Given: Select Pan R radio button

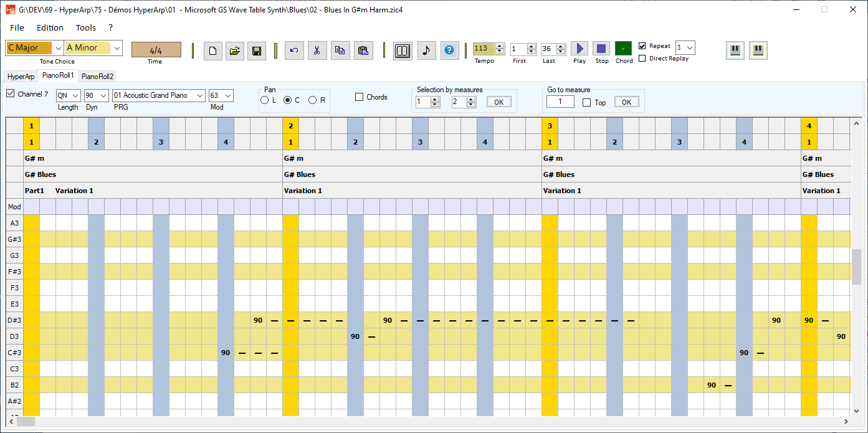Looking at the screenshot, I should tap(313, 100).
